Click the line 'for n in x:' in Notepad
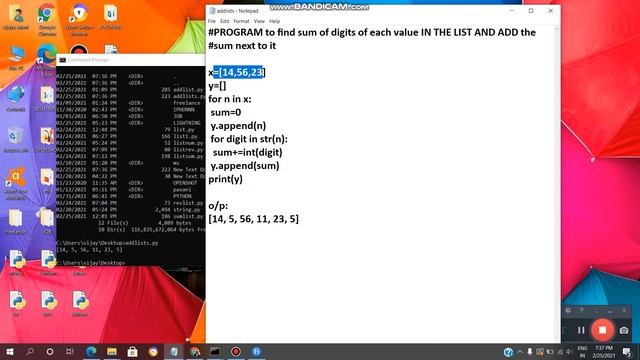Viewport: 640px width, 360px height. click(230, 99)
